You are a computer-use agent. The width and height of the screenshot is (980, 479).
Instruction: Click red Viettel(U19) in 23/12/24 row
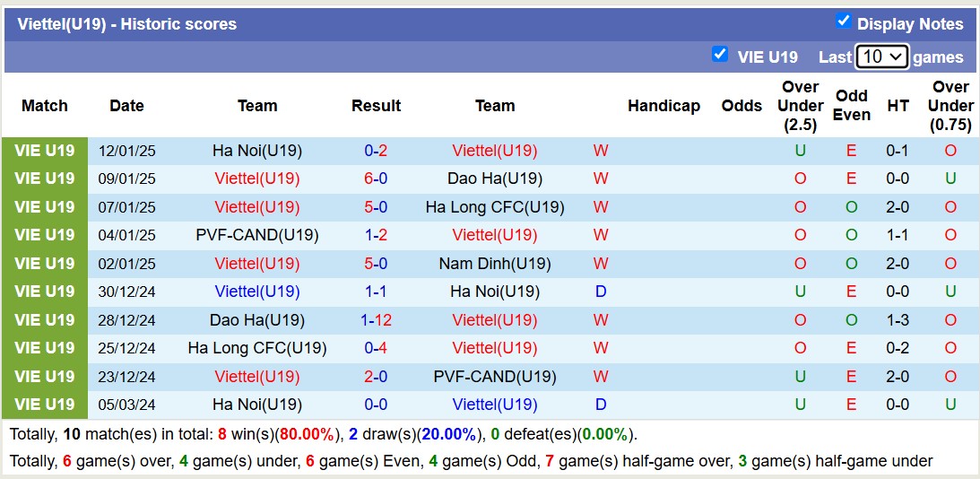pyautogui.click(x=257, y=377)
